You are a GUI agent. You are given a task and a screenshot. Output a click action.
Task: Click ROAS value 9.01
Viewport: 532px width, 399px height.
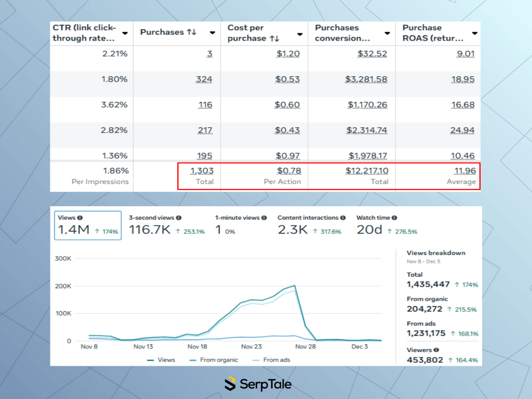466,54
